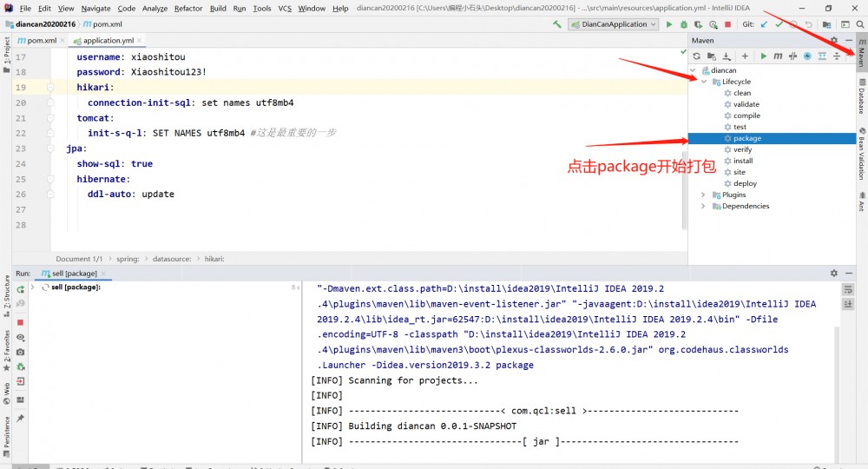Image resolution: width=868 pixels, height=469 pixels.
Task: Click the eye icon in Run panel
Action: pos(21,337)
